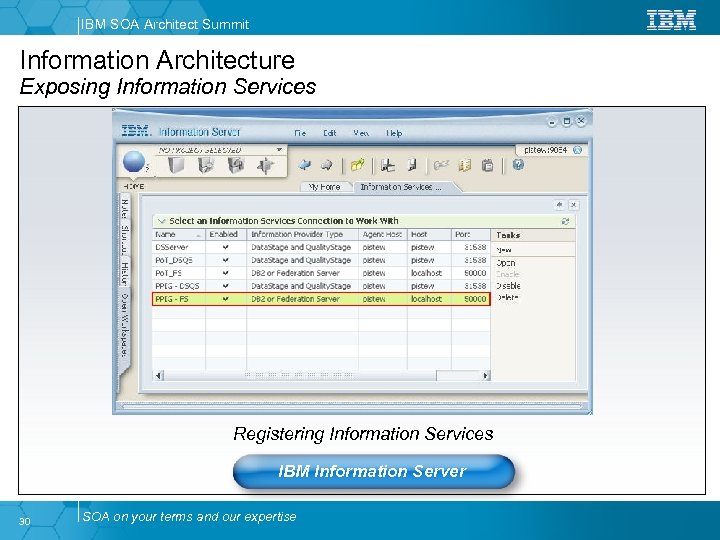Click the table's horizontal scrollbar thumb
Viewport: 720px width, 540px height.
click(x=299, y=376)
